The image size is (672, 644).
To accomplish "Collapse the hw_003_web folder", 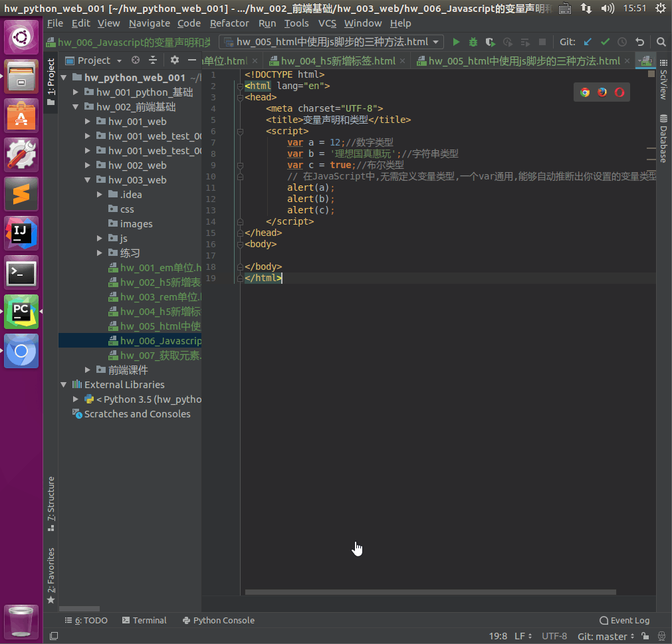I will pyautogui.click(x=88, y=180).
